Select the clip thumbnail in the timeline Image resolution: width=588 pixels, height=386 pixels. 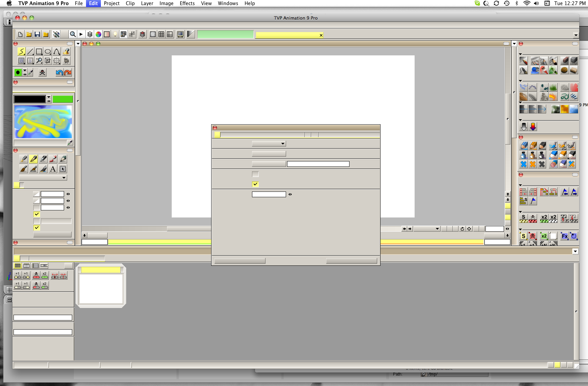pos(101,286)
